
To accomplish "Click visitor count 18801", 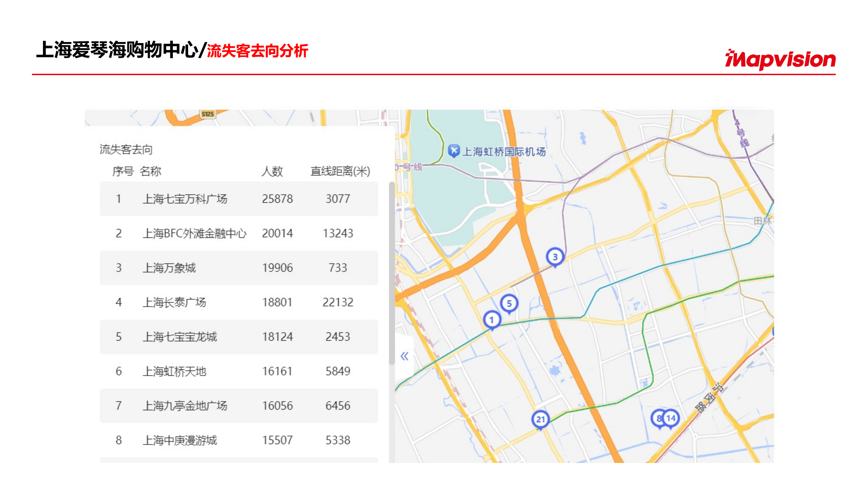I will pos(277,302).
